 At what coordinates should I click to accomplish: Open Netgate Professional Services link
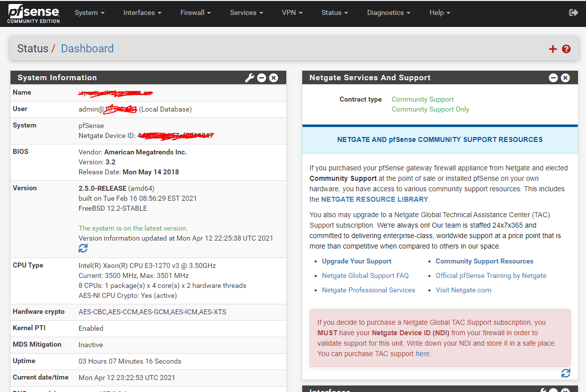point(369,290)
